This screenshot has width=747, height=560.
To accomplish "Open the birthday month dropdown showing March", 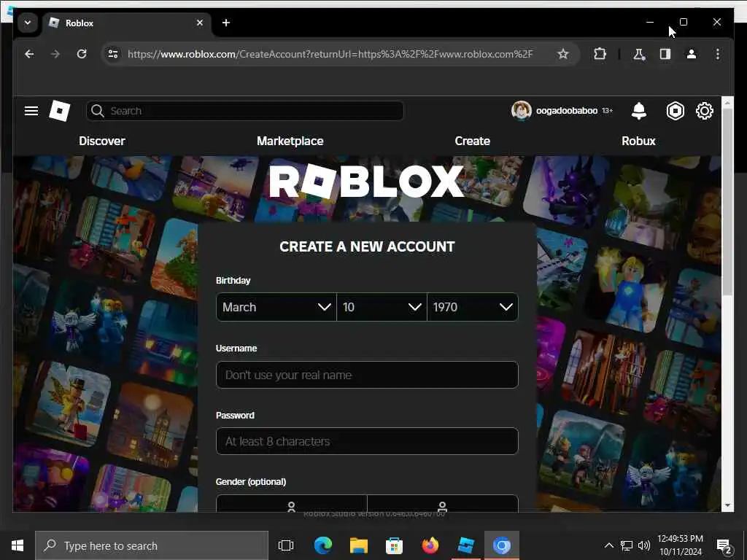I will [276, 307].
